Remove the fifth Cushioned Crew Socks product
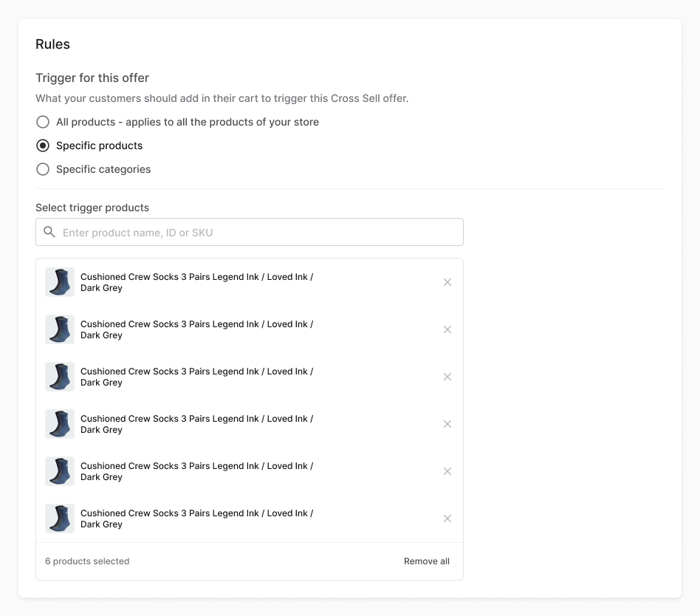Screen dimensions: 700x616 (x=447, y=471)
